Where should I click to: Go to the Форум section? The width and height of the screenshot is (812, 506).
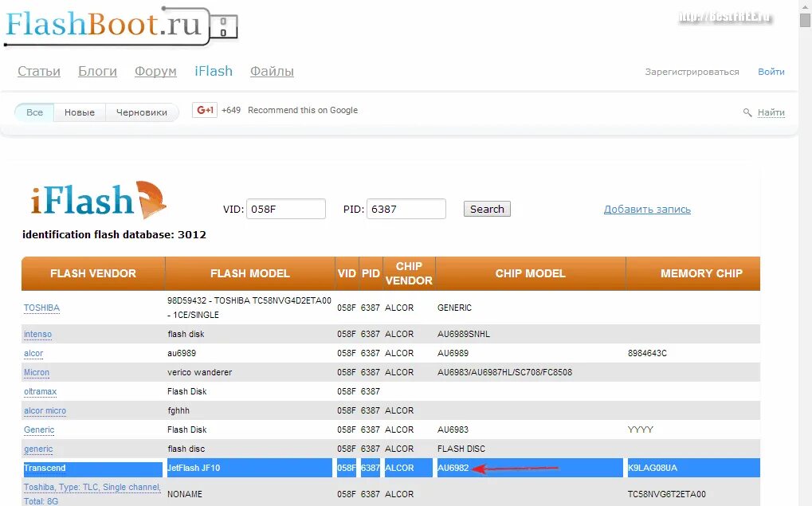(155, 71)
